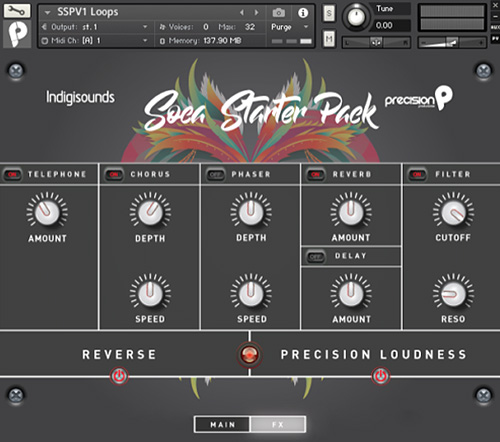Viewport: 500px width, 442px height.
Task: Toggle the Reverb effect ON switch
Action: click(316, 174)
